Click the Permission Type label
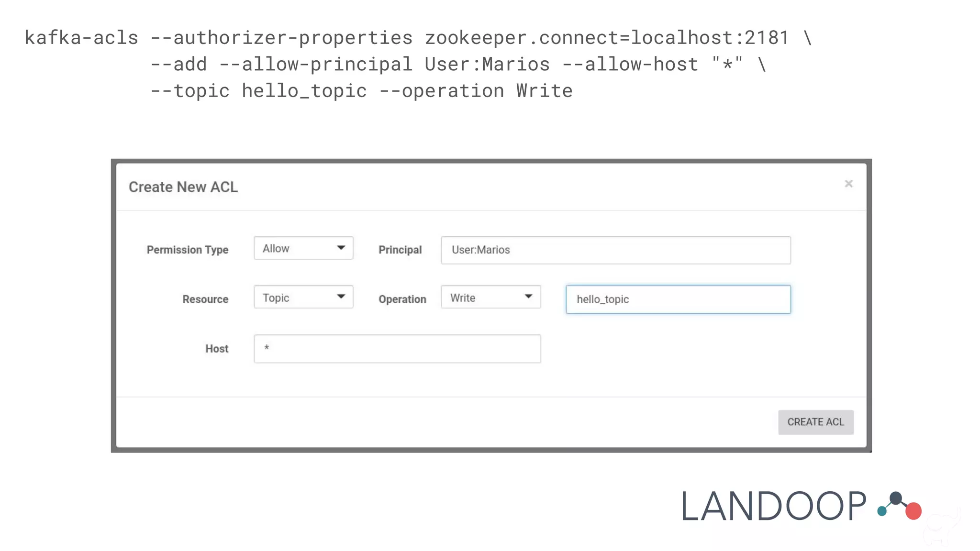This screenshot has width=980, height=551. [x=188, y=250]
